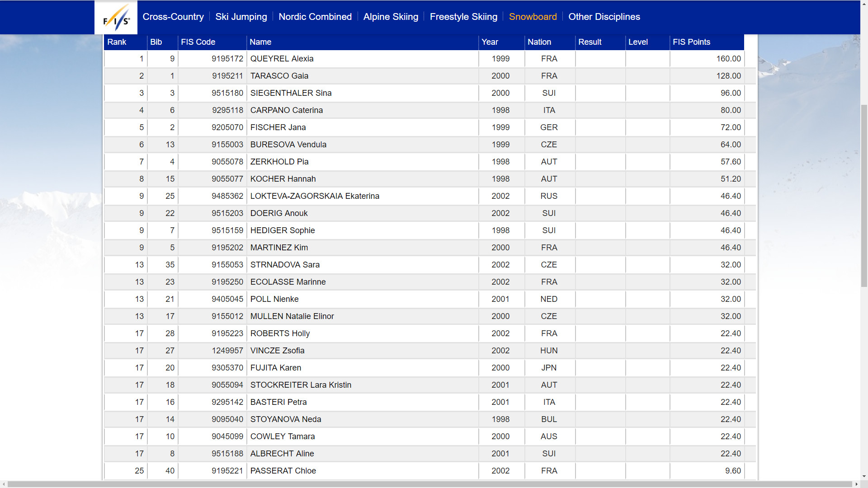Open the Ski Jumping menu

pyautogui.click(x=241, y=17)
